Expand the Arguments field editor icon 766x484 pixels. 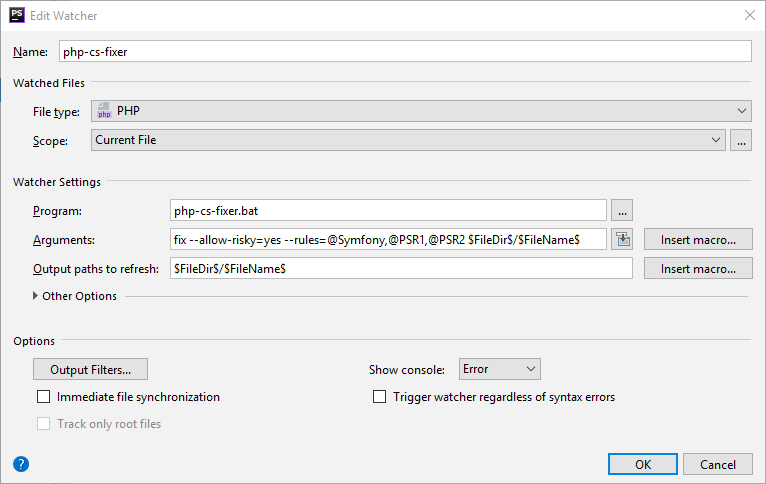pos(622,239)
